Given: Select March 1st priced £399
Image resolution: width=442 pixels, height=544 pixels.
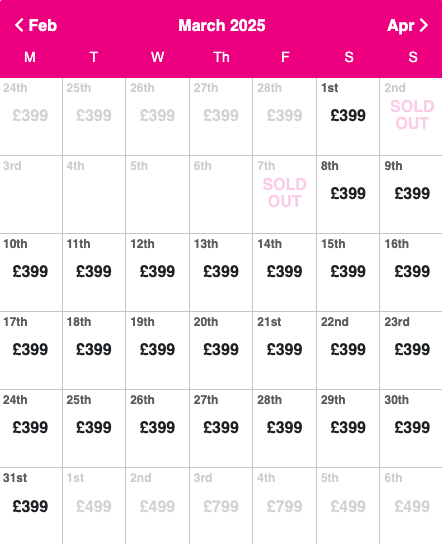Looking at the screenshot, I should pyautogui.click(x=348, y=117).
